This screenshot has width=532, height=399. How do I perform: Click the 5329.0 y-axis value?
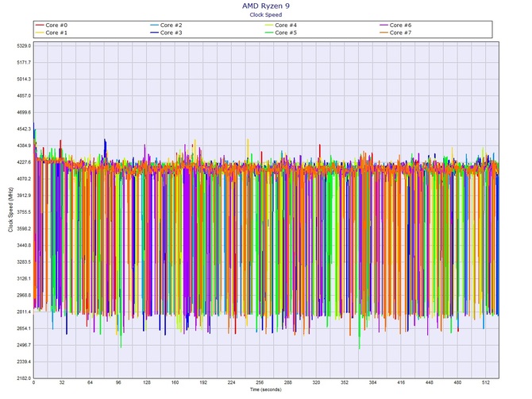(x=24, y=45)
